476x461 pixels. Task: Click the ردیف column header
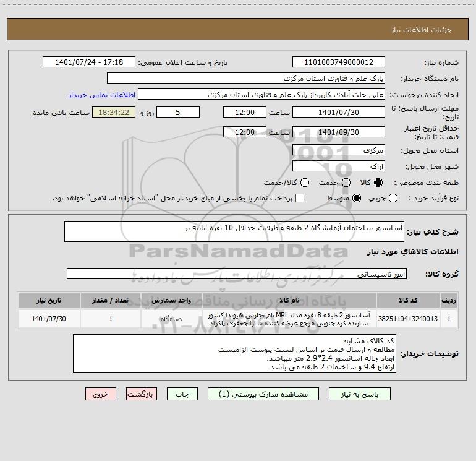(449, 300)
